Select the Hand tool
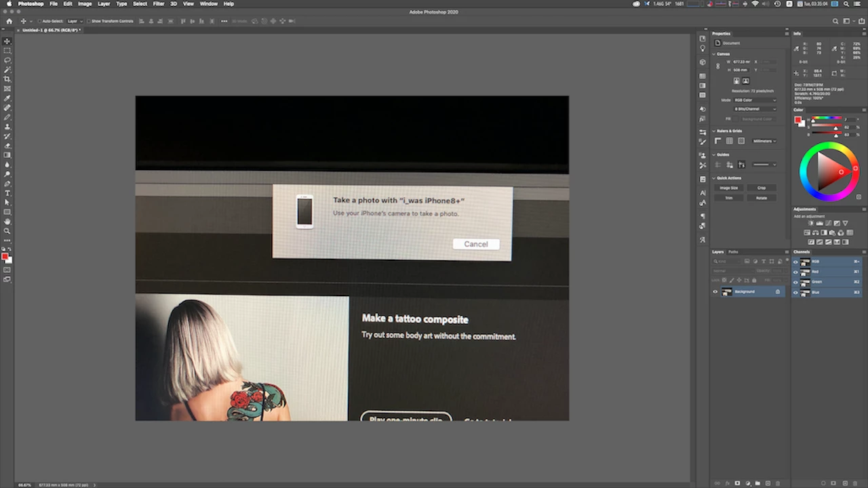Viewport: 868px width, 488px height. tap(7, 222)
